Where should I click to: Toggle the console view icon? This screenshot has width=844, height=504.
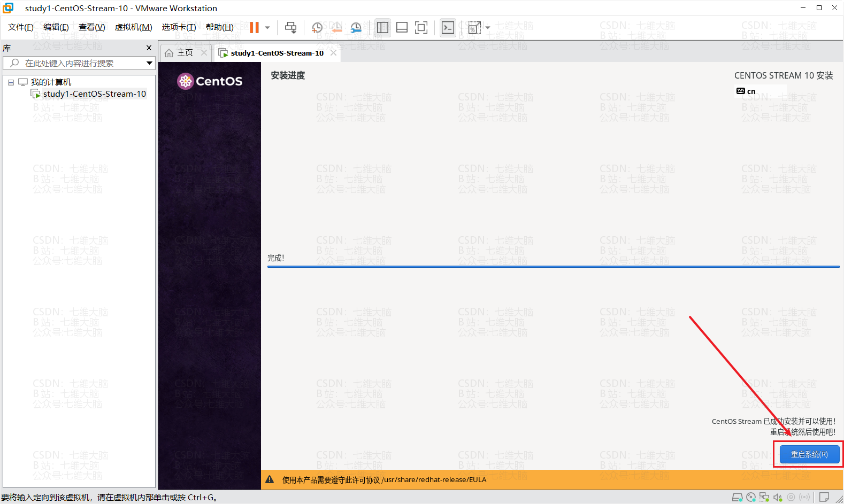point(448,27)
